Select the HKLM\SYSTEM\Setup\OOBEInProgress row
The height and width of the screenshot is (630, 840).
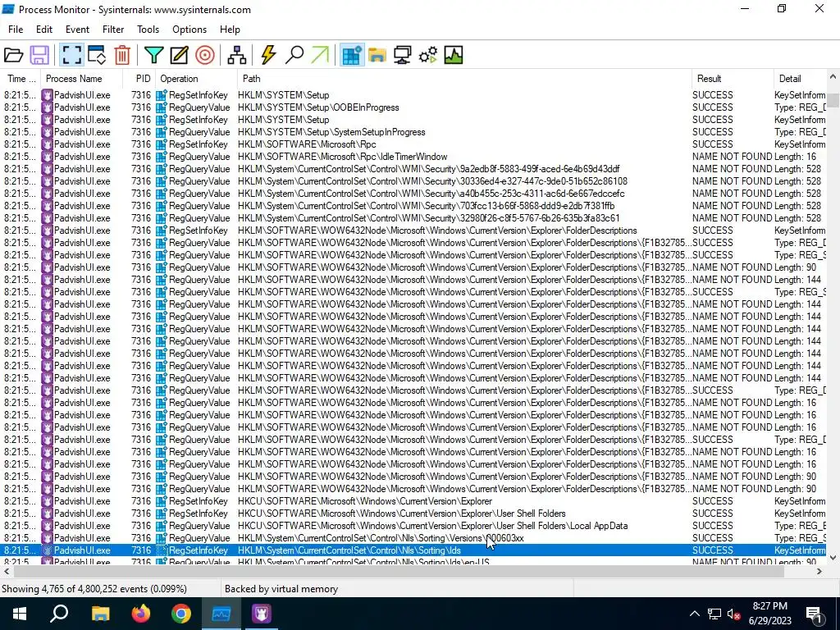[x=413, y=107]
